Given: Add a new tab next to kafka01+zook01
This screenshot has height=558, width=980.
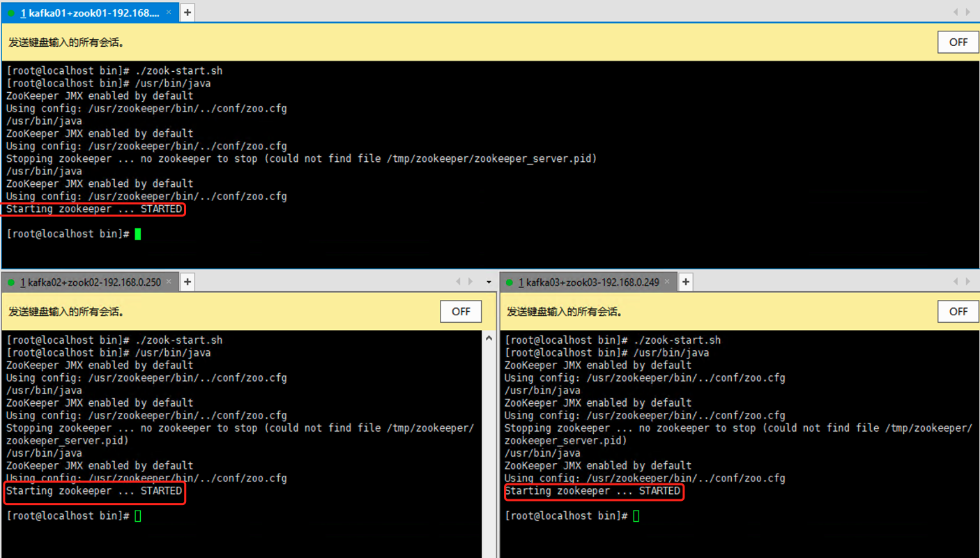Looking at the screenshot, I should point(187,13).
